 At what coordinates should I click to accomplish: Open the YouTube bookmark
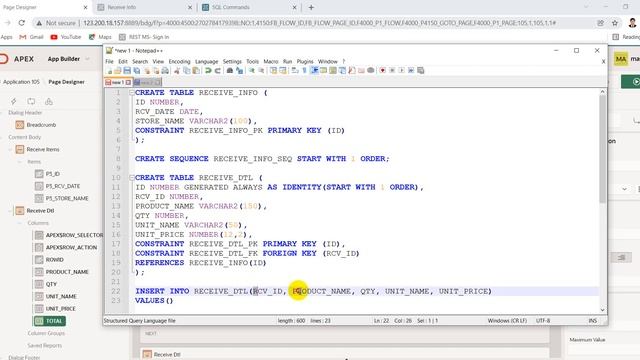click(66, 37)
